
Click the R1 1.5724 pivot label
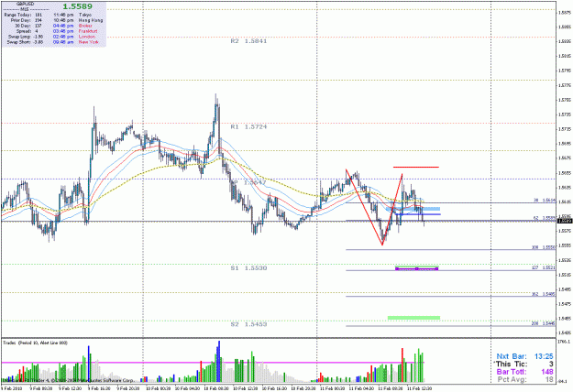pos(248,127)
